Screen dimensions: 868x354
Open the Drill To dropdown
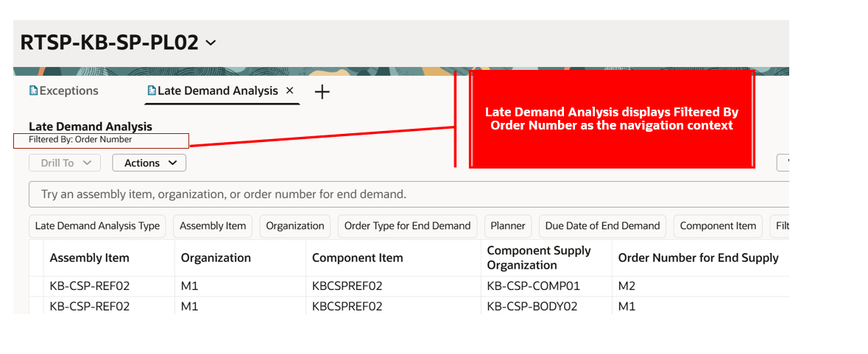click(65, 163)
